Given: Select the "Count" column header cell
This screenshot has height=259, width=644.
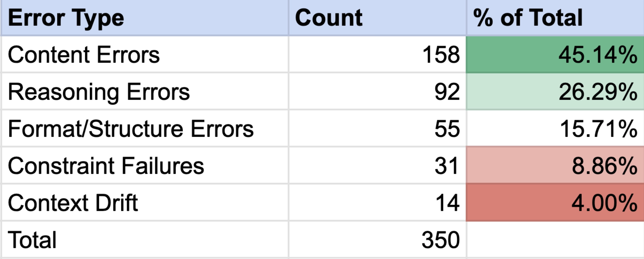Looking at the screenshot, I should (377, 18).
